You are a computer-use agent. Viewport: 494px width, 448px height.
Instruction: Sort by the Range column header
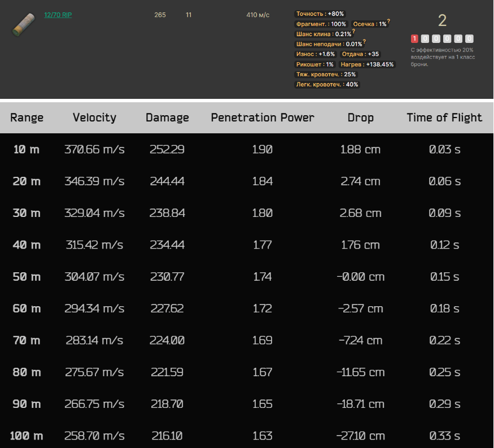[27, 118]
